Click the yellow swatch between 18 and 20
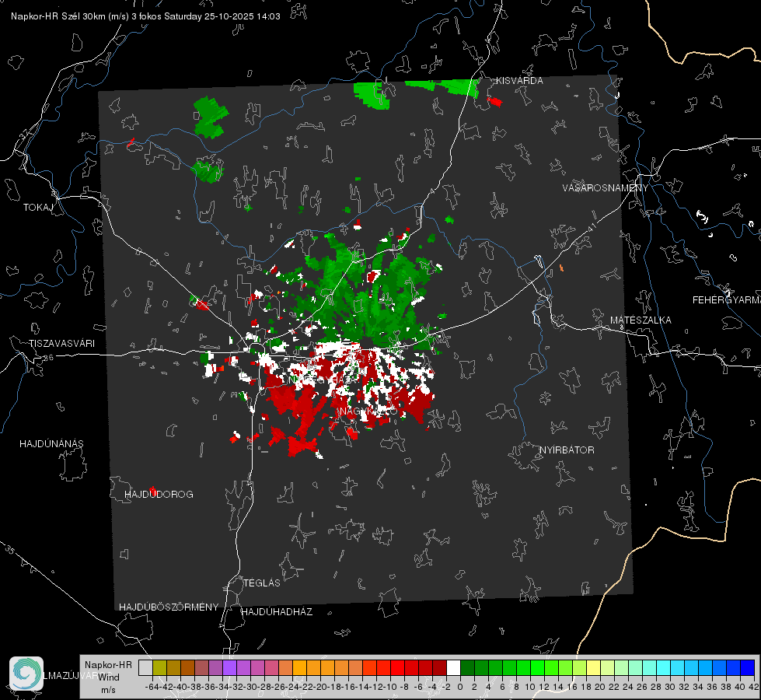This screenshot has height=700, width=761. tap(593, 667)
